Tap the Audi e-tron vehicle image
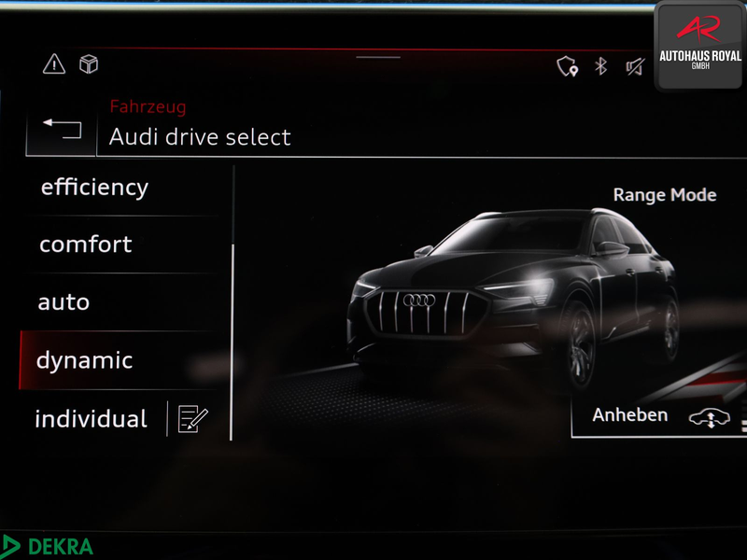This screenshot has height=560, width=747. point(514,301)
